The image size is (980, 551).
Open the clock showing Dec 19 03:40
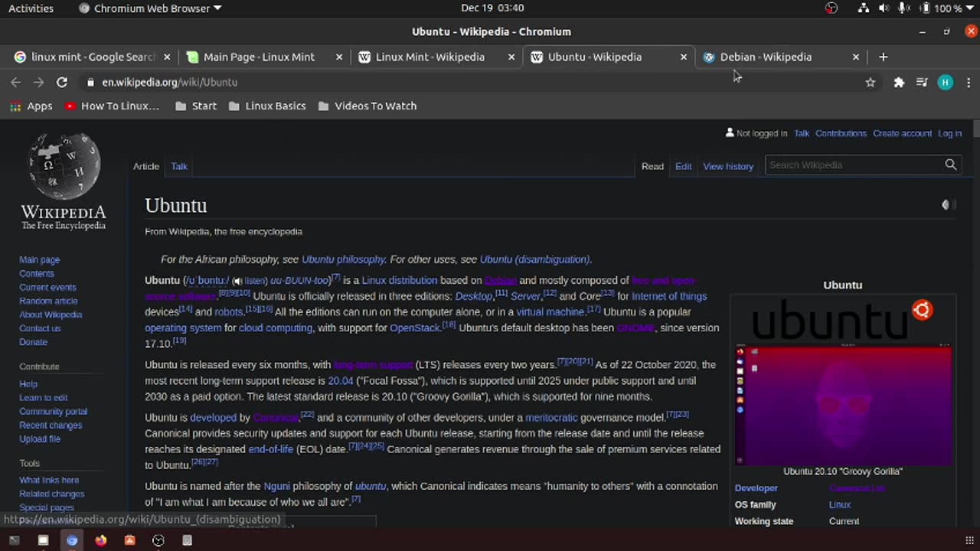click(x=492, y=8)
